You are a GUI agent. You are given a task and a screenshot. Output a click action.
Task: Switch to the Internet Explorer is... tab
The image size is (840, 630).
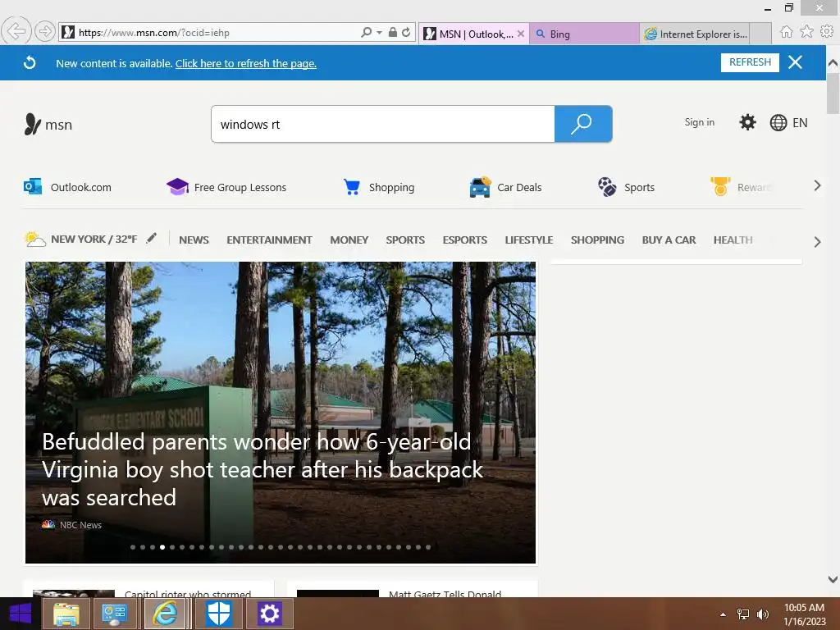point(695,34)
